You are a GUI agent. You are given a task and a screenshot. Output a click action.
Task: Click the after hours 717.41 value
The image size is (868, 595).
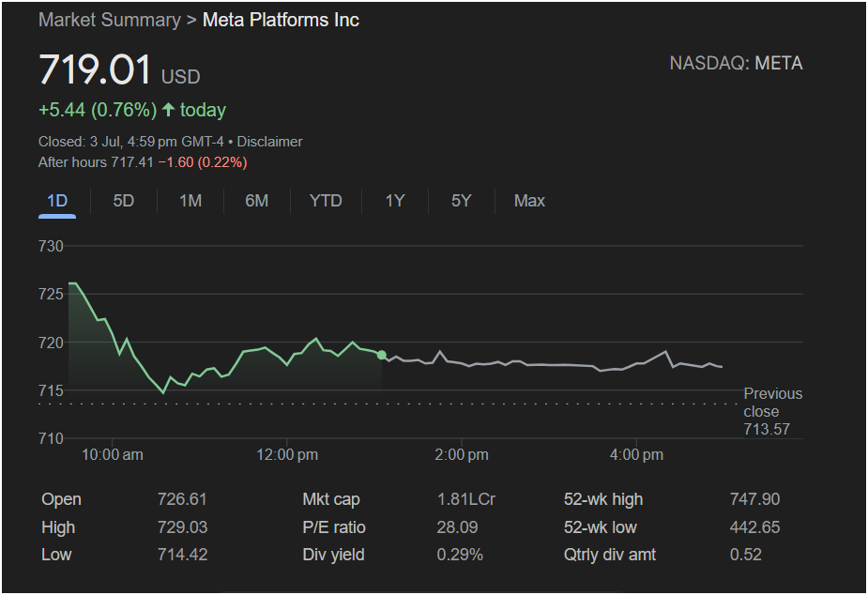131,162
